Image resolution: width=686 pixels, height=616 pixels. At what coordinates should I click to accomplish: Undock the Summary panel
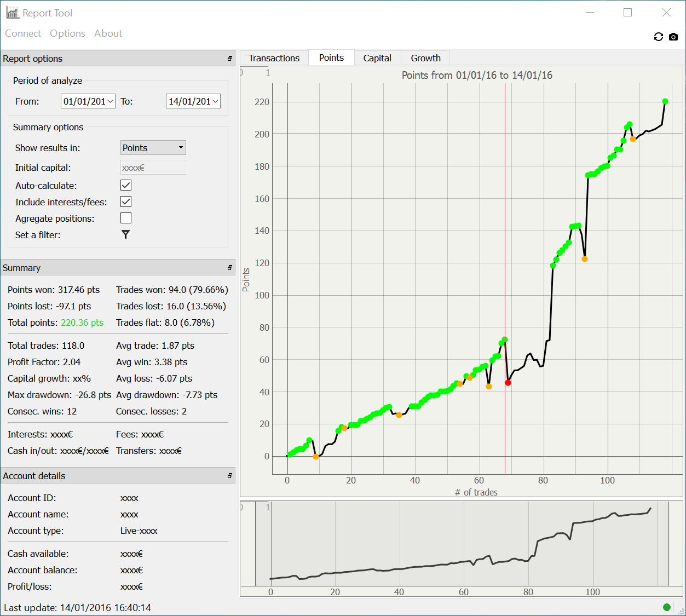pyautogui.click(x=230, y=268)
